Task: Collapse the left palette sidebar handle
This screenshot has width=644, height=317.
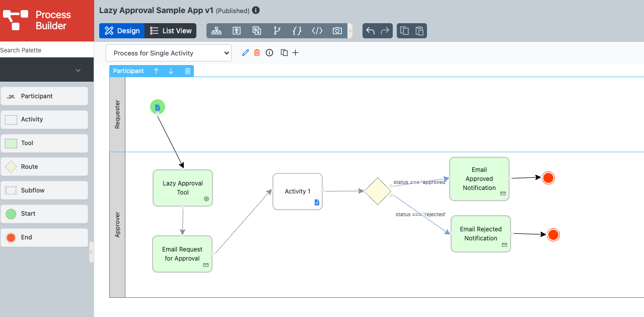Action: click(x=92, y=251)
